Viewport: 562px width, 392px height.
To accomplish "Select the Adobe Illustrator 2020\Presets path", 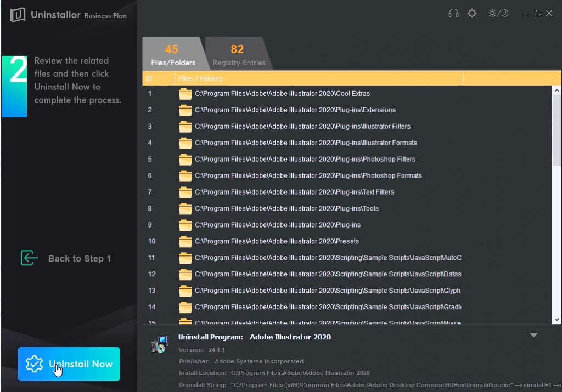I will [x=277, y=241].
